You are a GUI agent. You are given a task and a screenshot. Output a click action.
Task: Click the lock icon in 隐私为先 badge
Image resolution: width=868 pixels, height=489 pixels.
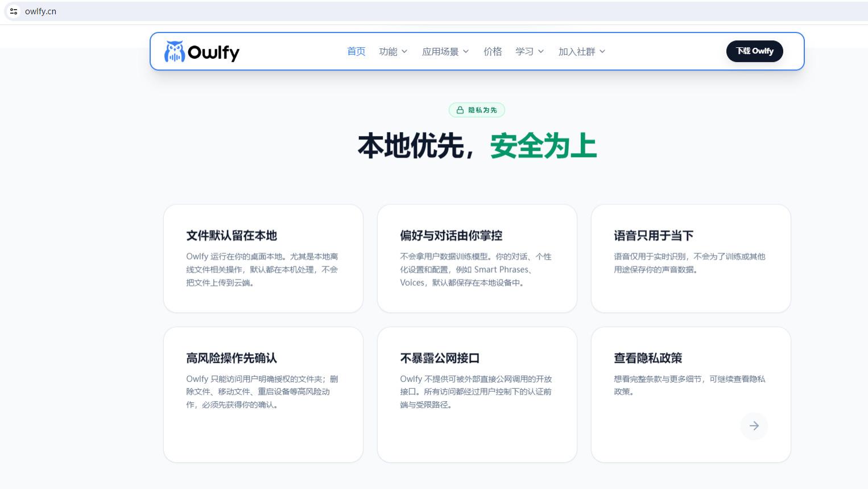click(x=460, y=110)
